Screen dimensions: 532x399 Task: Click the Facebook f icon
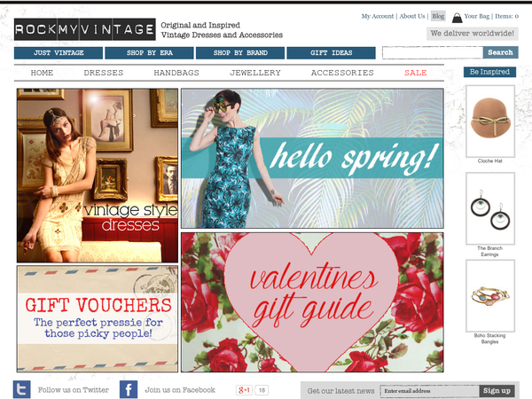pyautogui.click(x=129, y=389)
